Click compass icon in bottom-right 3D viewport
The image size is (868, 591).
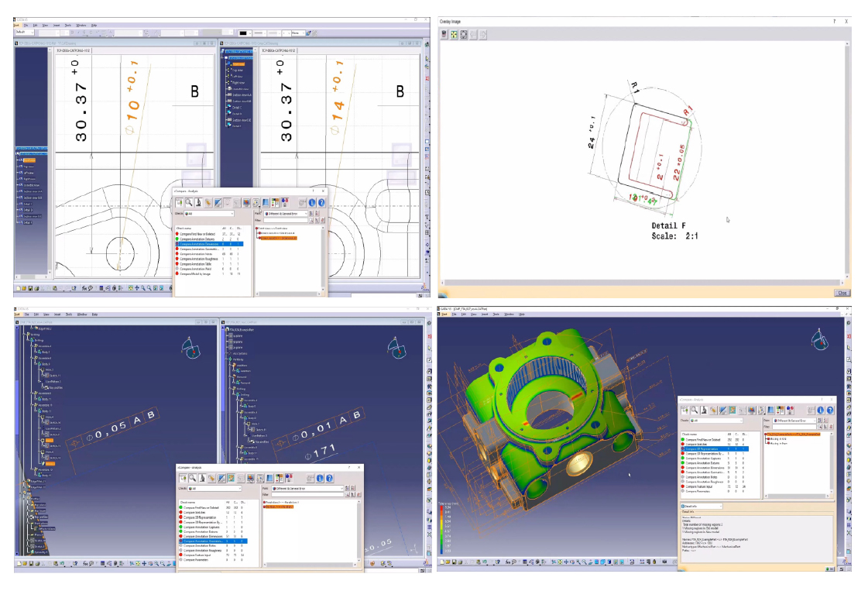pyautogui.click(x=819, y=339)
